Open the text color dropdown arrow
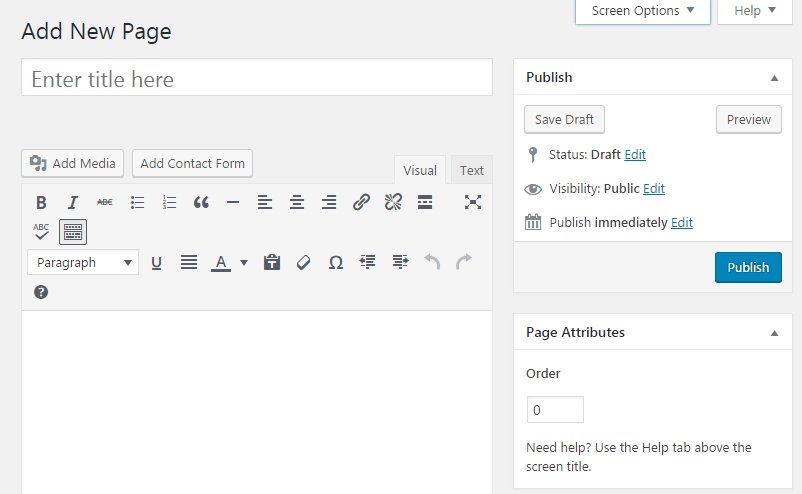The width and height of the screenshot is (802, 494). pyautogui.click(x=244, y=263)
